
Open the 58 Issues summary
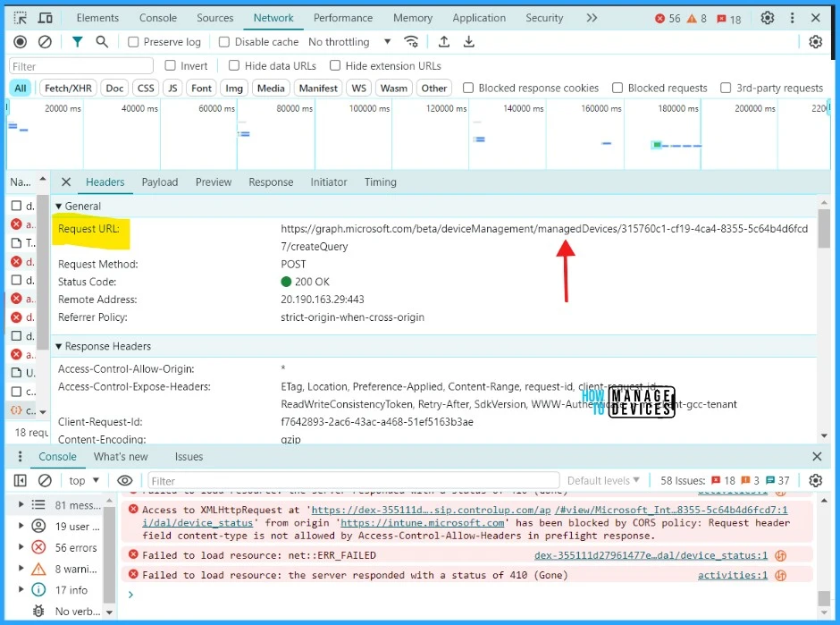pos(725,481)
